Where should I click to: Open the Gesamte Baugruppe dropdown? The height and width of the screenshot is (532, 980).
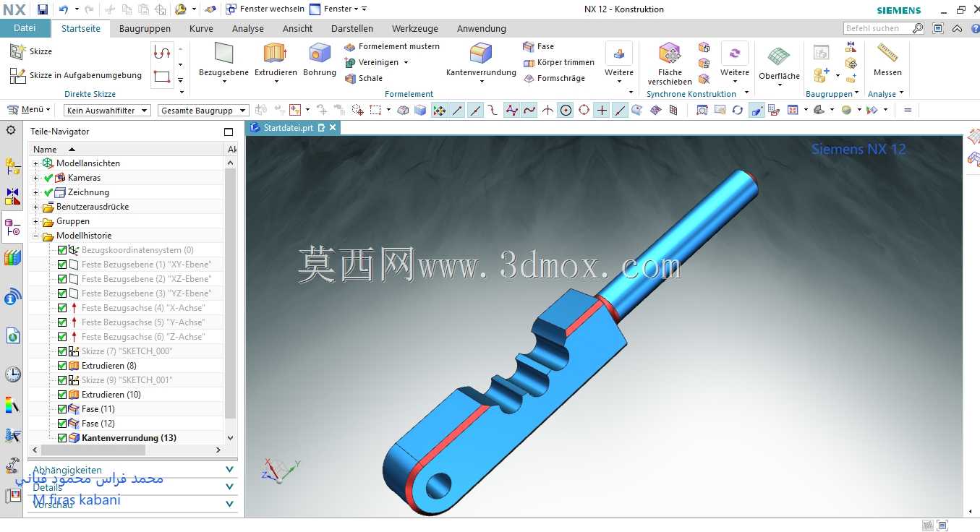pos(203,111)
